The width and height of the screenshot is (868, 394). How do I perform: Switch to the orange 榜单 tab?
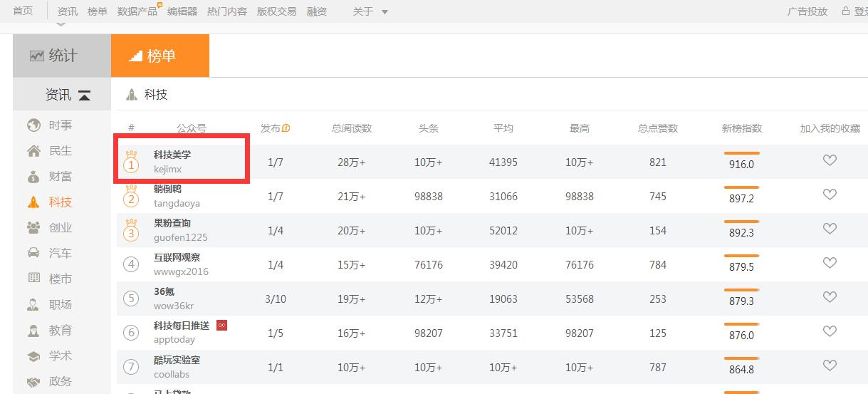(x=160, y=56)
